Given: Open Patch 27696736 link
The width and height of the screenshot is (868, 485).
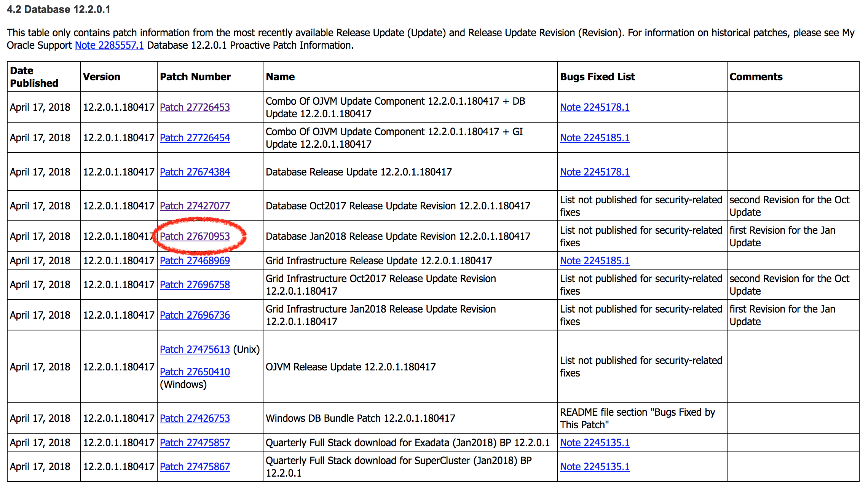Looking at the screenshot, I should pos(195,315).
